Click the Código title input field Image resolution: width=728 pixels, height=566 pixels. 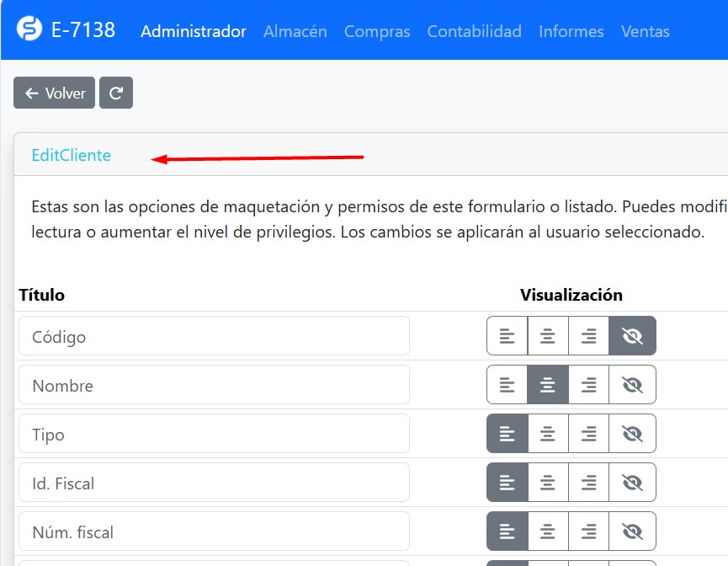click(214, 336)
